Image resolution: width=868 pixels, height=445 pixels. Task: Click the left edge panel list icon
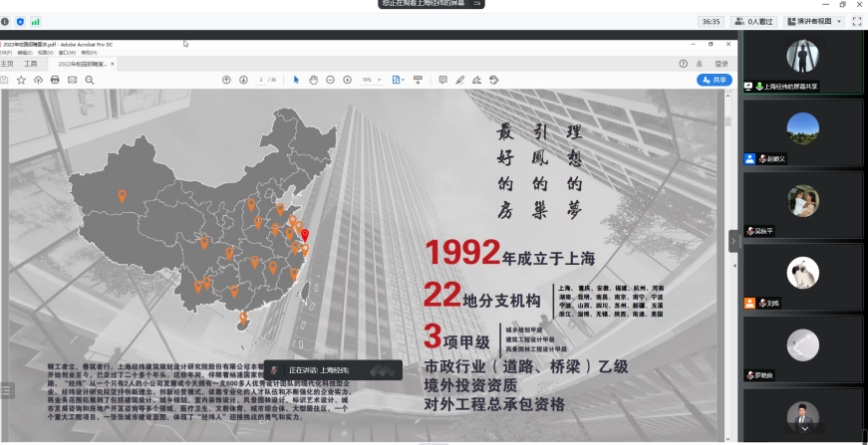pos(6,389)
